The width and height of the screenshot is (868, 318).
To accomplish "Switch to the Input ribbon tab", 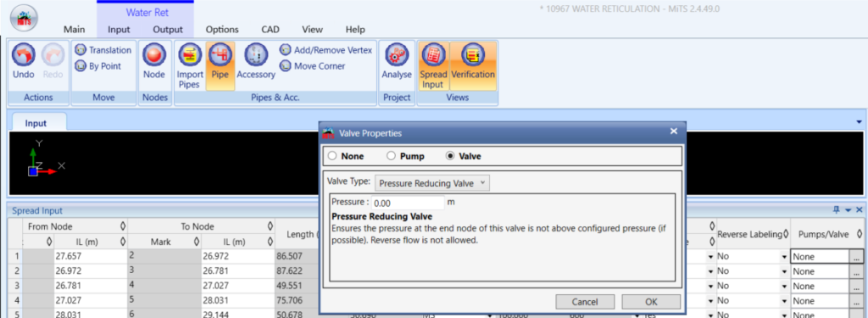I will [119, 30].
